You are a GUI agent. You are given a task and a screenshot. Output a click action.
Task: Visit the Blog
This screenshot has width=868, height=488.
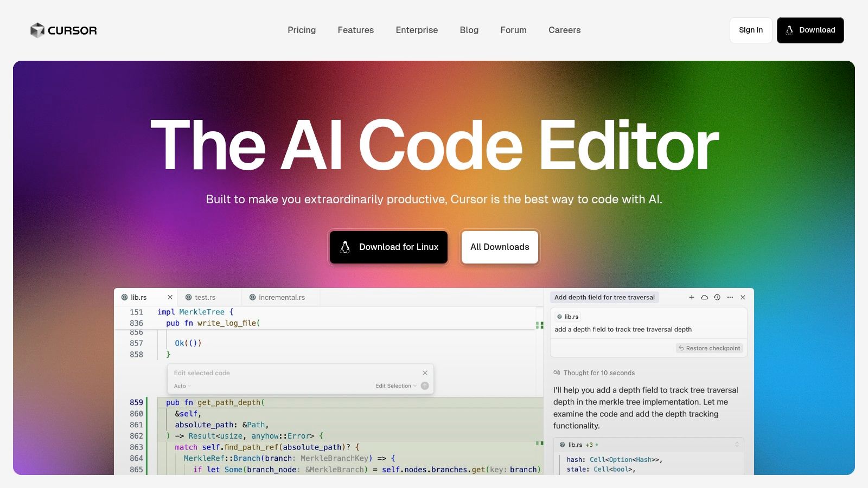[x=469, y=30]
